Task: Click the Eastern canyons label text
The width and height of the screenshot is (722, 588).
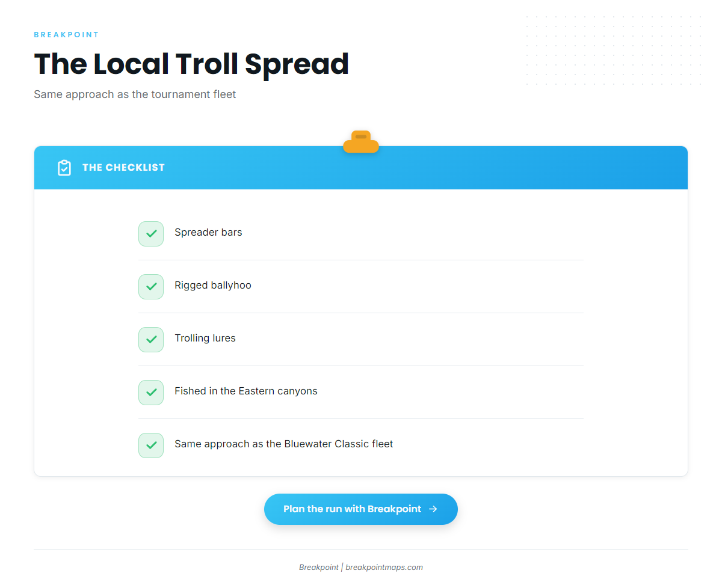Action: pos(246,391)
